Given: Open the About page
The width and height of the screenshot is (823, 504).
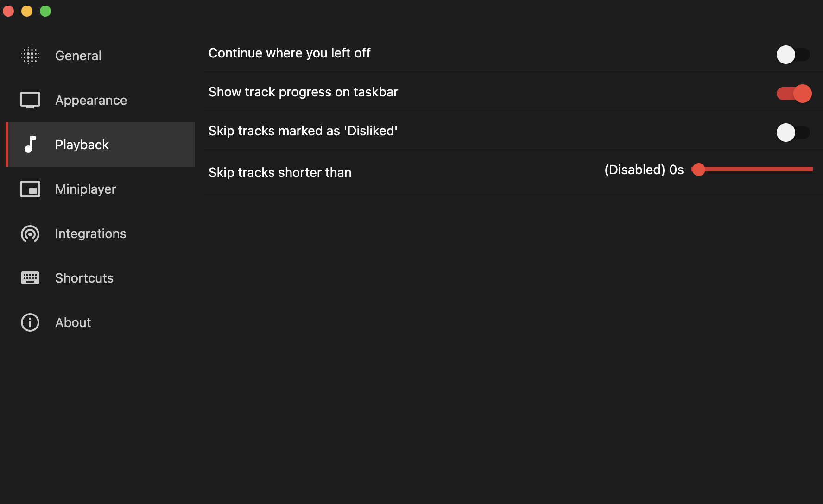Looking at the screenshot, I should 73,322.
